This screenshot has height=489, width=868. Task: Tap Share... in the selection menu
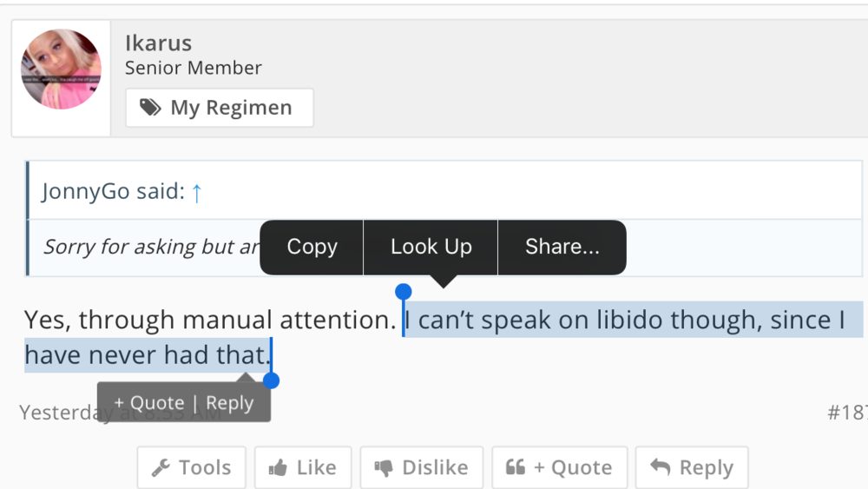pyautogui.click(x=562, y=247)
